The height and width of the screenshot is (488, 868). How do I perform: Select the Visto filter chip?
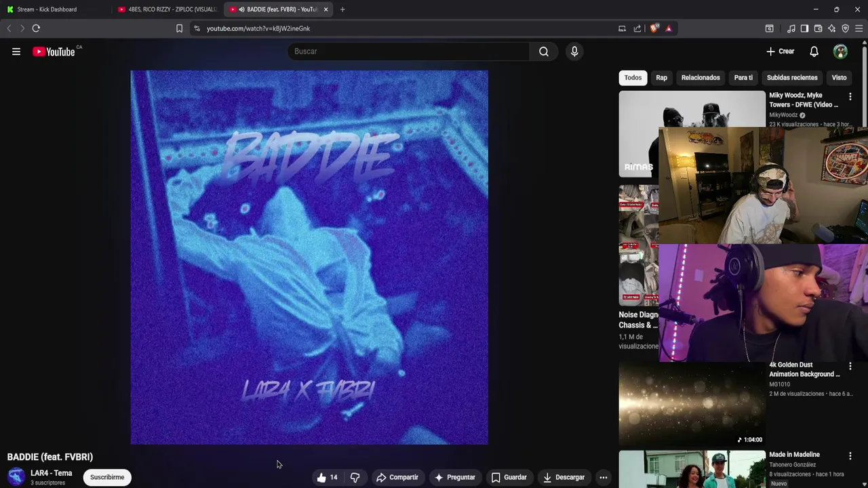tap(839, 77)
